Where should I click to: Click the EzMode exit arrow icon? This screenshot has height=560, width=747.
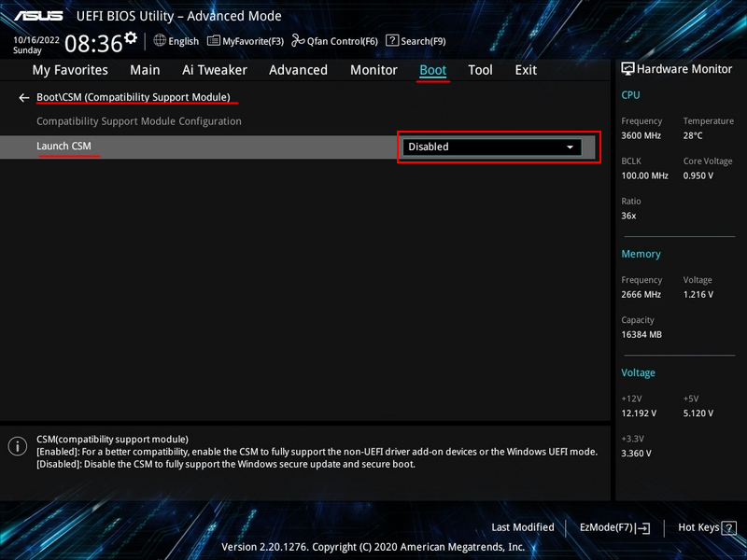pos(642,527)
